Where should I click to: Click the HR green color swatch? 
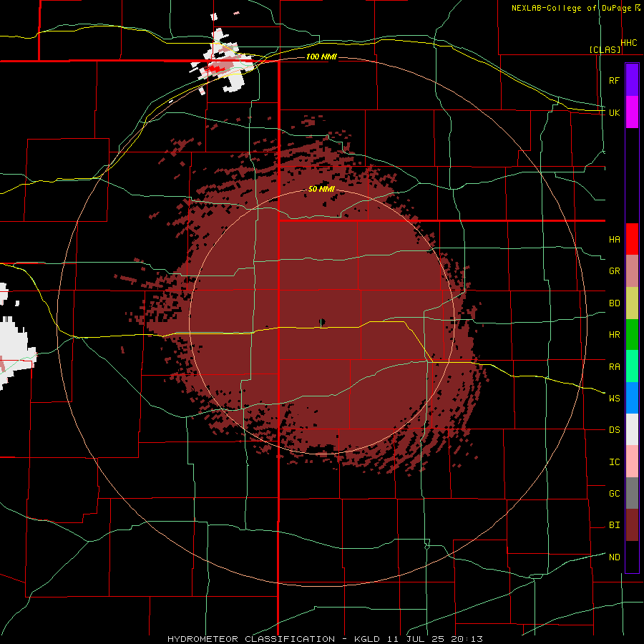tap(632, 335)
